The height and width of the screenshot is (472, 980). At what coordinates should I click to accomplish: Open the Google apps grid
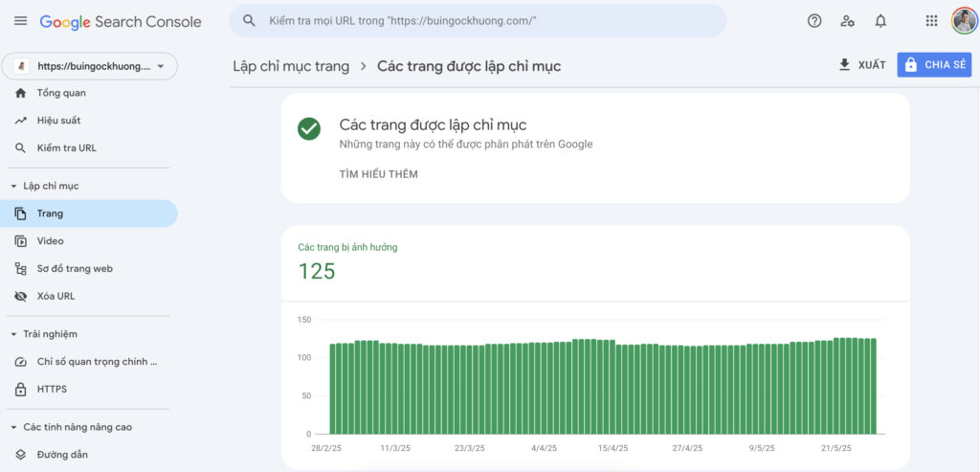[931, 21]
